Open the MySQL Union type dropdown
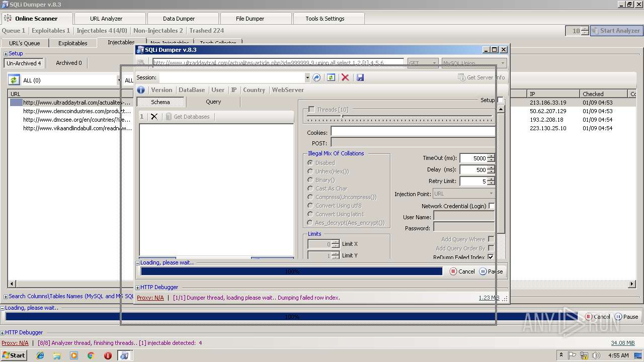The width and height of the screenshot is (644, 362). [503, 64]
